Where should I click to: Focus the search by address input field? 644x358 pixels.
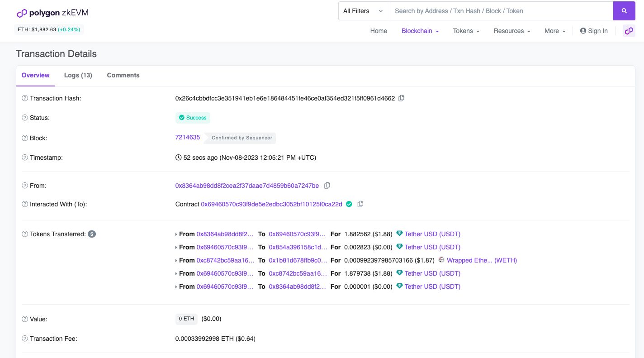click(x=502, y=11)
